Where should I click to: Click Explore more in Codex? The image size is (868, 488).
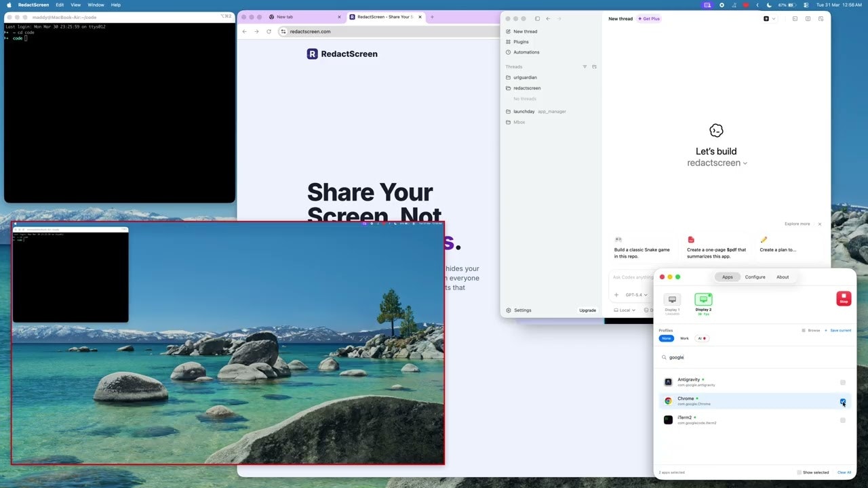[x=797, y=224]
